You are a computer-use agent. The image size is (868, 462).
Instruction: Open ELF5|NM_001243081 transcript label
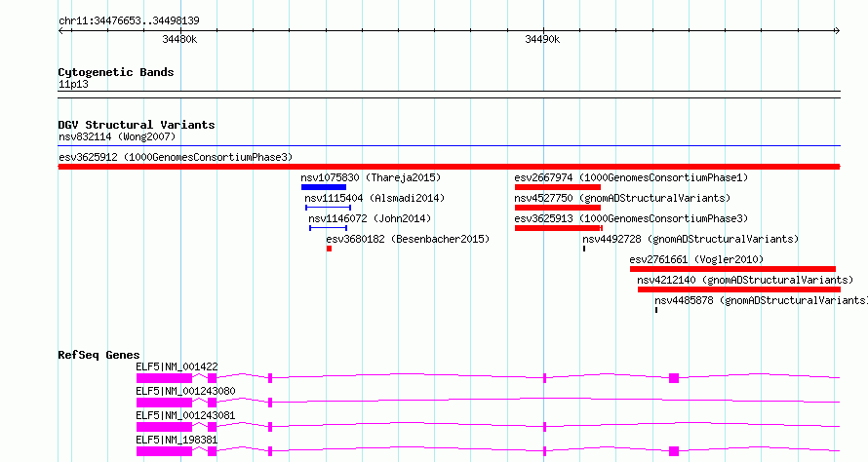point(185,415)
